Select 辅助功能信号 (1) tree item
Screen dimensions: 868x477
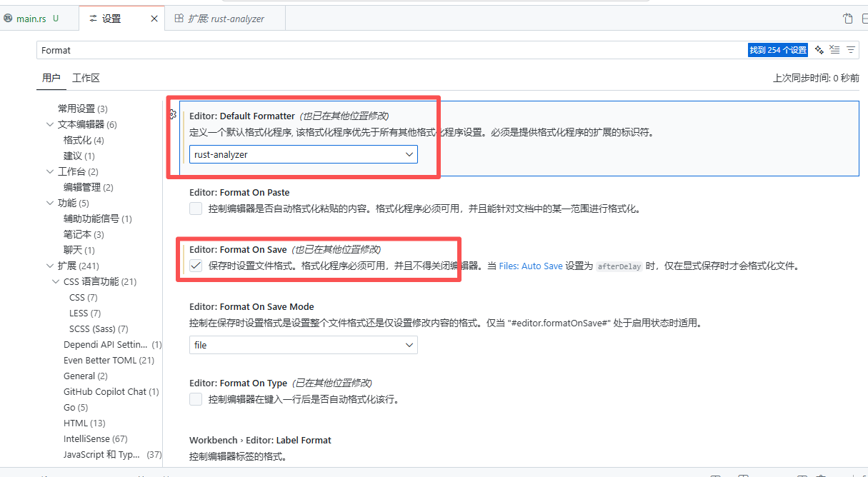point(97,219)
